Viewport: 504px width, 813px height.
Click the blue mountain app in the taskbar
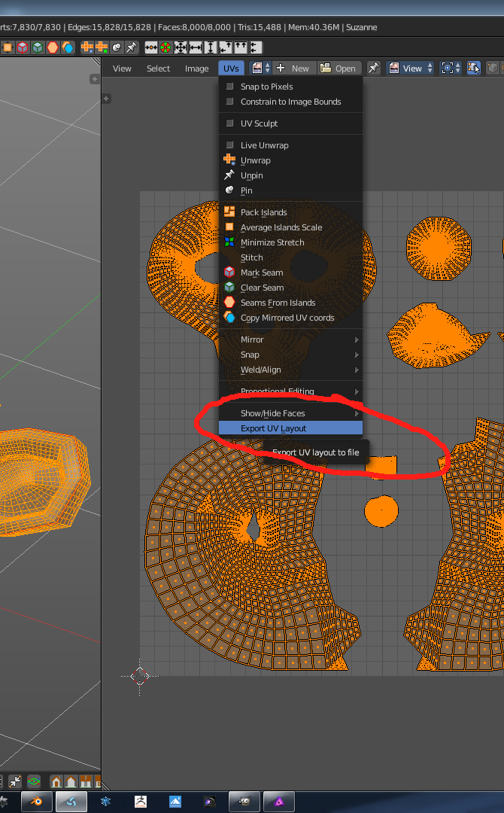[x=175, y=802]
